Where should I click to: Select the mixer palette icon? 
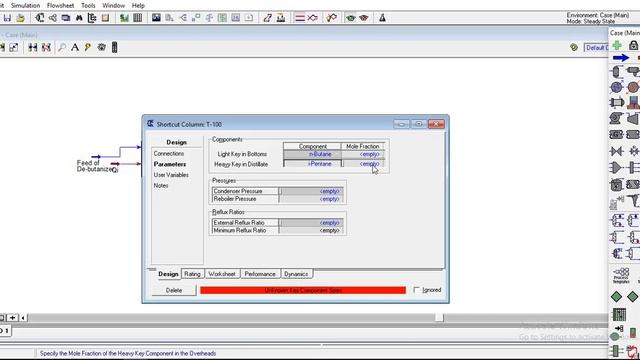pos(617,168)
